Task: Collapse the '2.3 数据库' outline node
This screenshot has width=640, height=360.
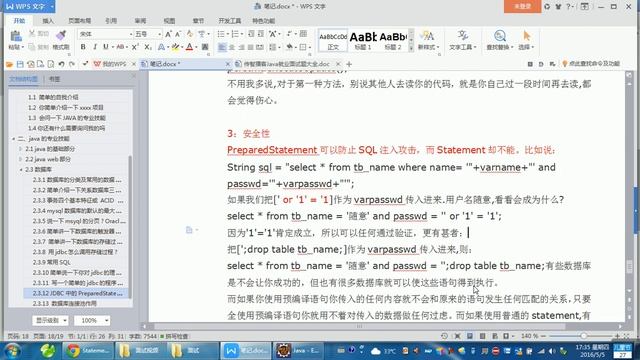Action: [20, 169]
